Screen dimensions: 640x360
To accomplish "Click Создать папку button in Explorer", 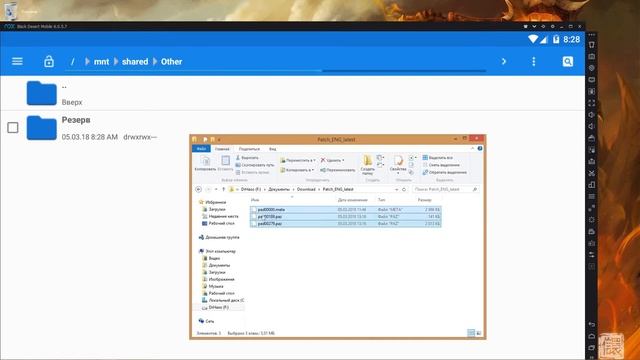I will pos(368,165).
